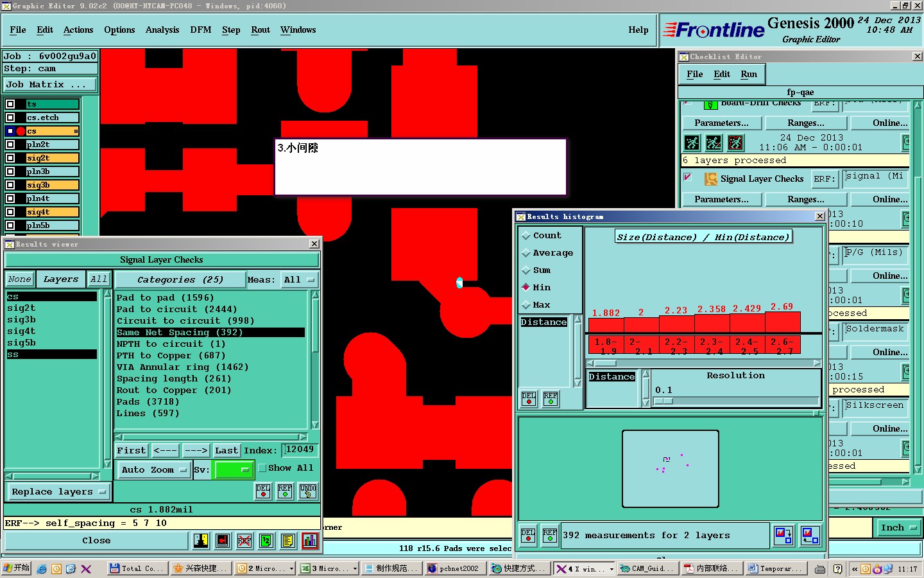Toggle ts layer checkbox
This screenshot has height=578, width=924.
click(10, 104)
